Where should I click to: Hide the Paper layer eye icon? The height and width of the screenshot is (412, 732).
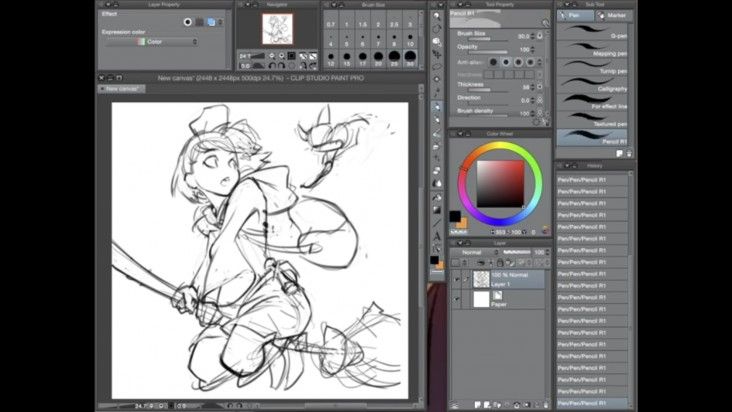click(457, 300)
